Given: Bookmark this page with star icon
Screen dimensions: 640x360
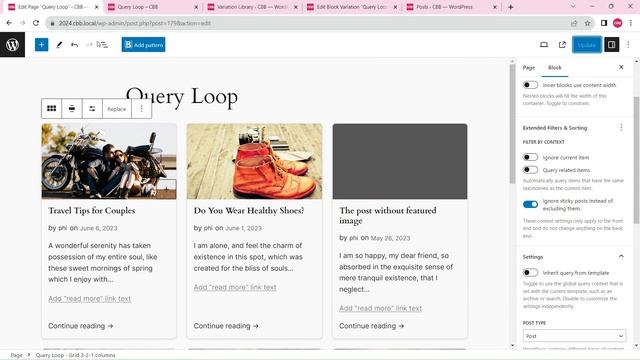Looking at the screenshot, I should pyautogui.click(x=587, y=23).
